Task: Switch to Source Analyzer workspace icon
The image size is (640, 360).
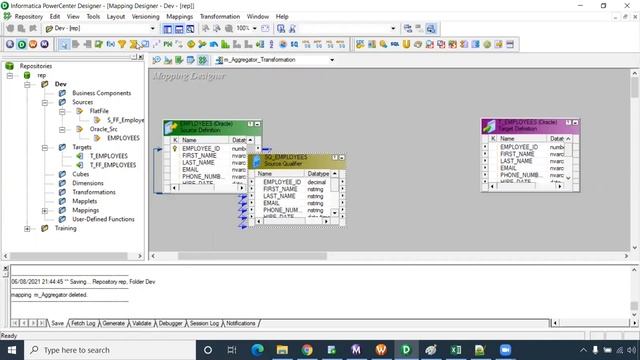Action: tap(157, 60)
